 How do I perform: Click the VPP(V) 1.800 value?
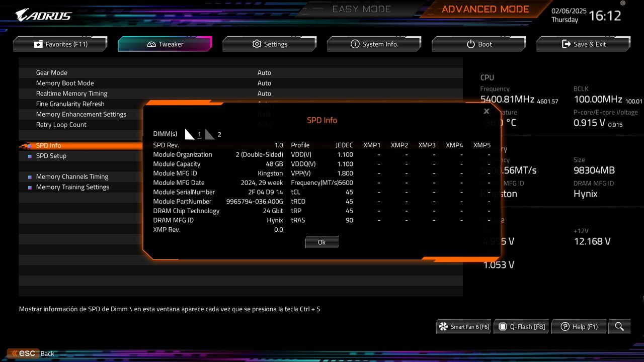point(345,173)
